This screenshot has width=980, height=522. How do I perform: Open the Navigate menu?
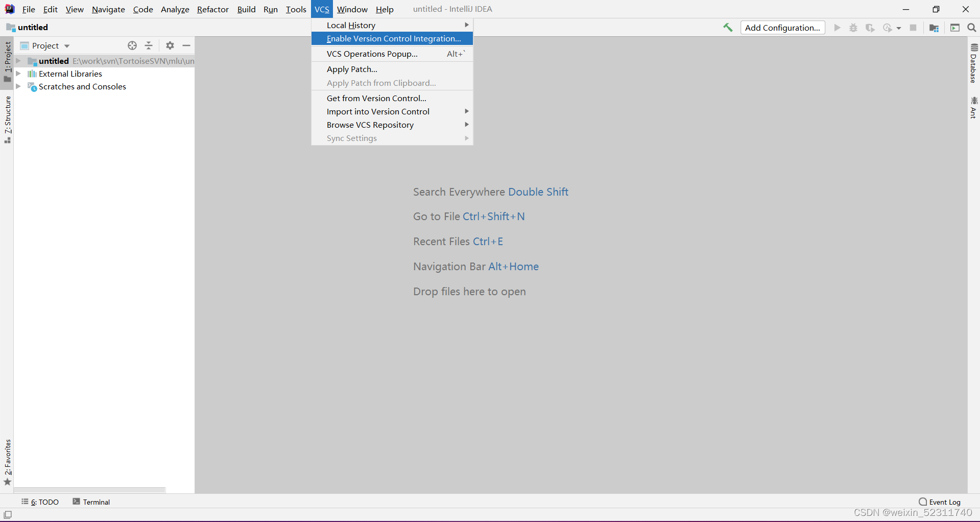[x=108, y=9]
